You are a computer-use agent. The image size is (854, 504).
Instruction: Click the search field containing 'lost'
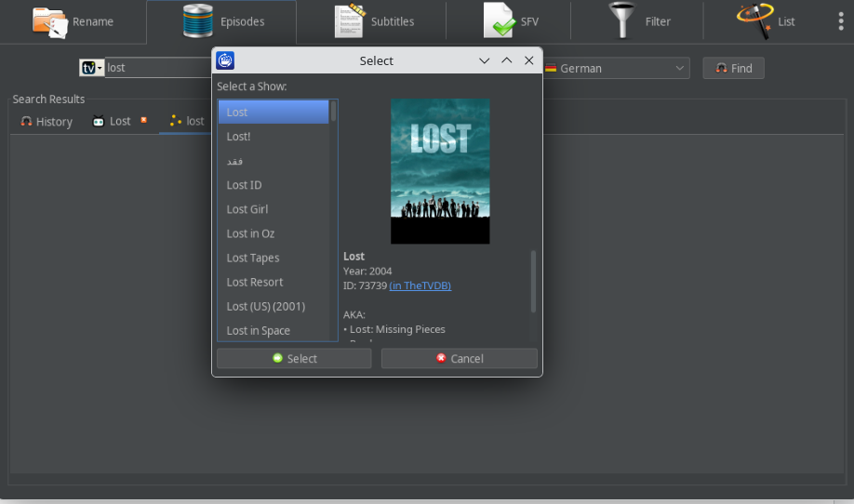pyautogui.click(x=158, y=68)
